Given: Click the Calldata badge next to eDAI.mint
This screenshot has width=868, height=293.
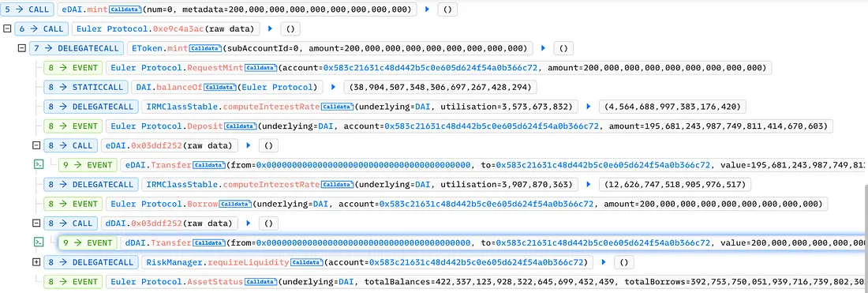Looking at the screenshot, I should 125,9.
